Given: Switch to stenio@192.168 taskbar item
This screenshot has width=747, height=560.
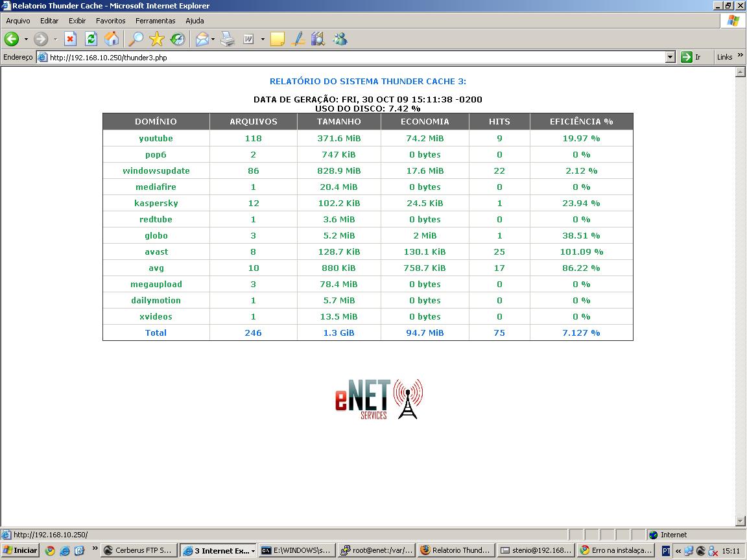Looking at the screenshot, I should [536, 550].
